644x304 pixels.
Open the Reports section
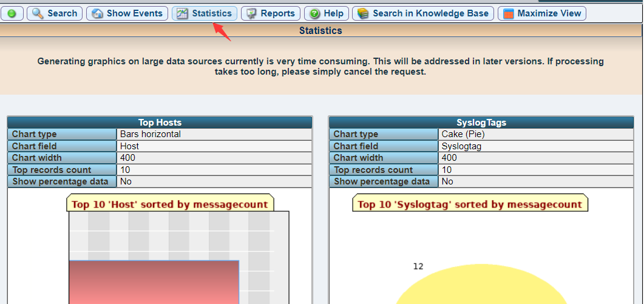270,13
